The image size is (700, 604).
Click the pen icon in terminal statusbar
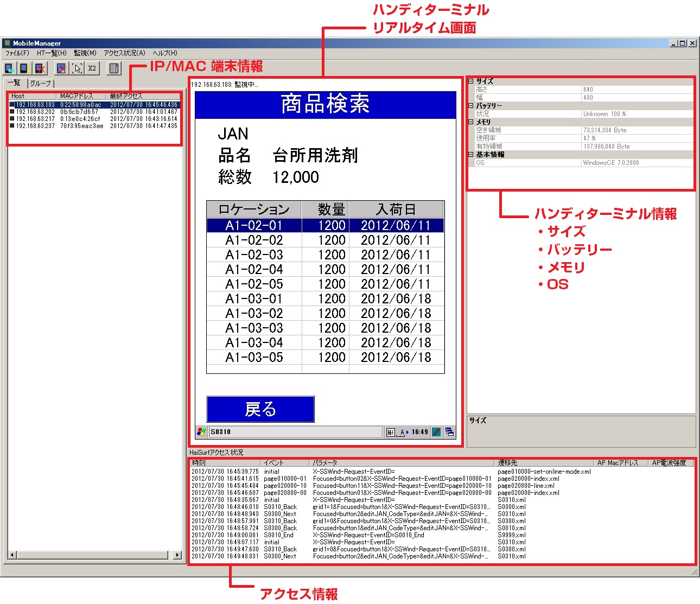(436, 432)
